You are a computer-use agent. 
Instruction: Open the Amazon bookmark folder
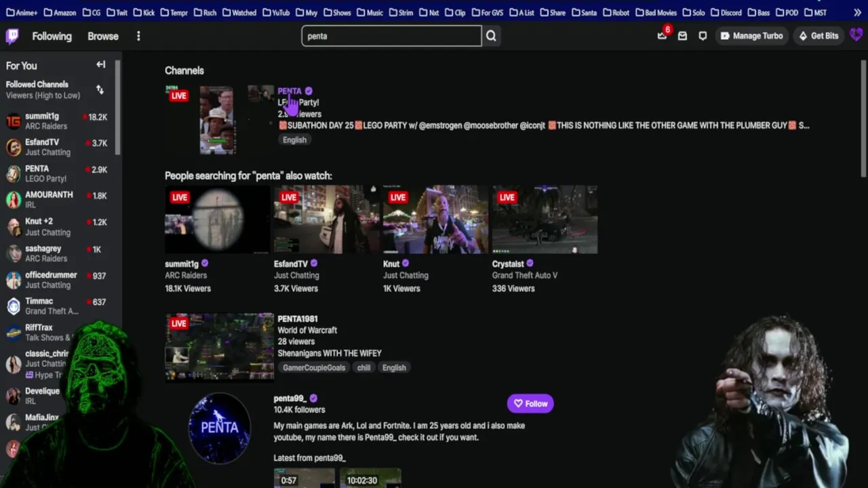60,12
